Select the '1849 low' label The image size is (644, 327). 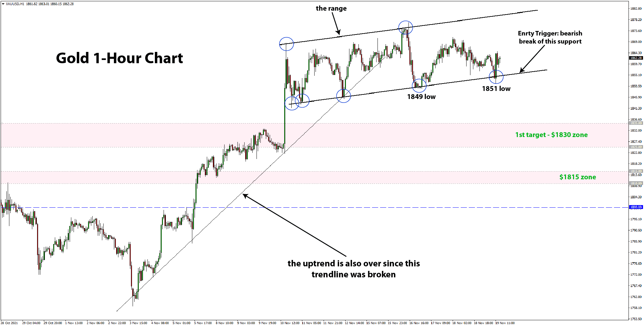point(421,97)
